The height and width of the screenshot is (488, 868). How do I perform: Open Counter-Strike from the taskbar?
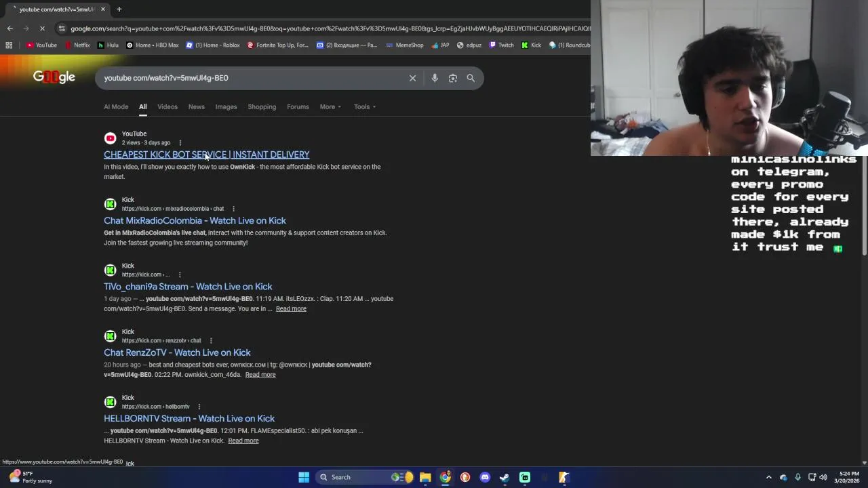point(564,477)
